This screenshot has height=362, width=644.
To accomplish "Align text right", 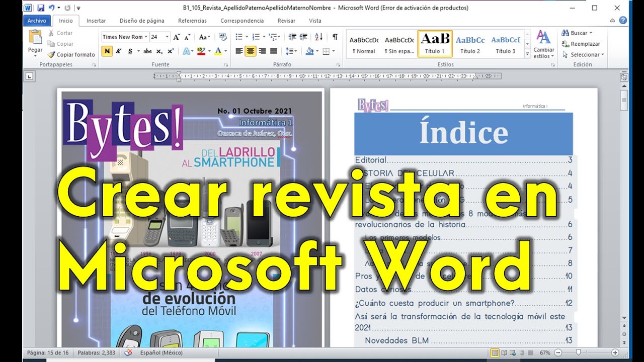I will tap(262, 51).
